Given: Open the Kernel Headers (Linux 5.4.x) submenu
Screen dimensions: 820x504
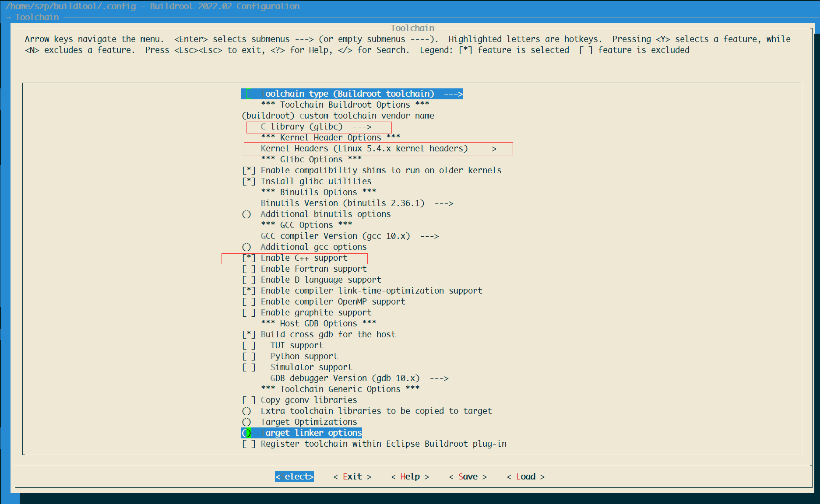Looking at the screenshot, I should point(378,148).
